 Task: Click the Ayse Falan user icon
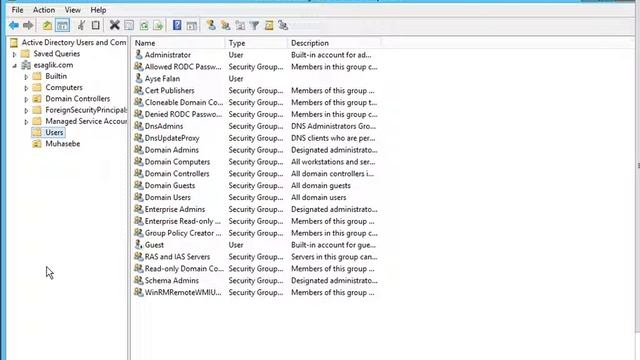139,78
